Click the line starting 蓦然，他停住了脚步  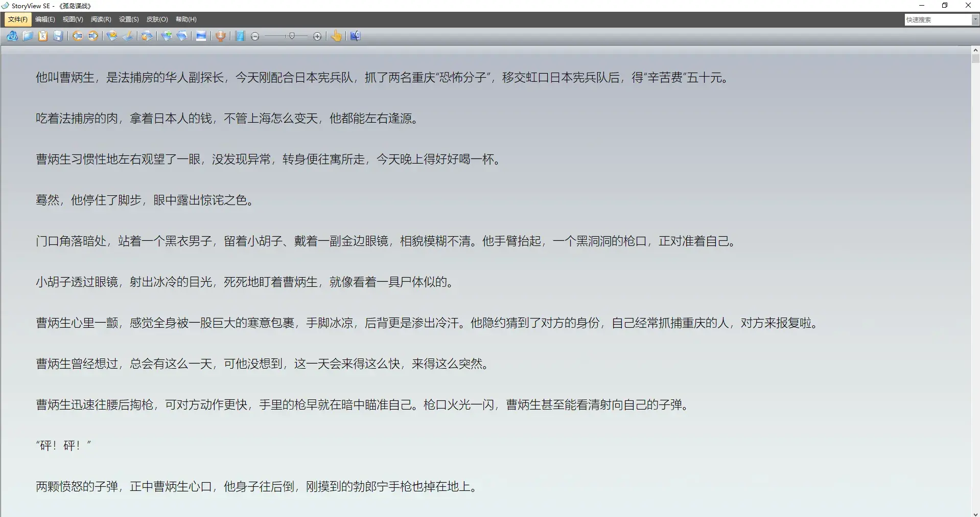(146, 200)
